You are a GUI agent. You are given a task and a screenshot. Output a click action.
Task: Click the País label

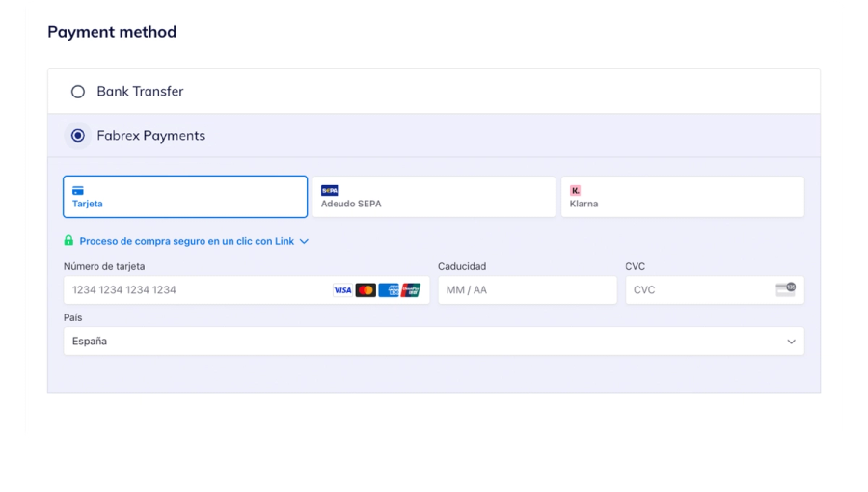72,317
